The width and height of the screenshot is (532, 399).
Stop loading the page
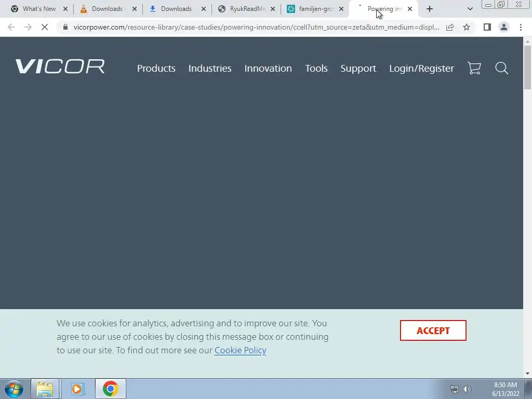coord(45,27)
